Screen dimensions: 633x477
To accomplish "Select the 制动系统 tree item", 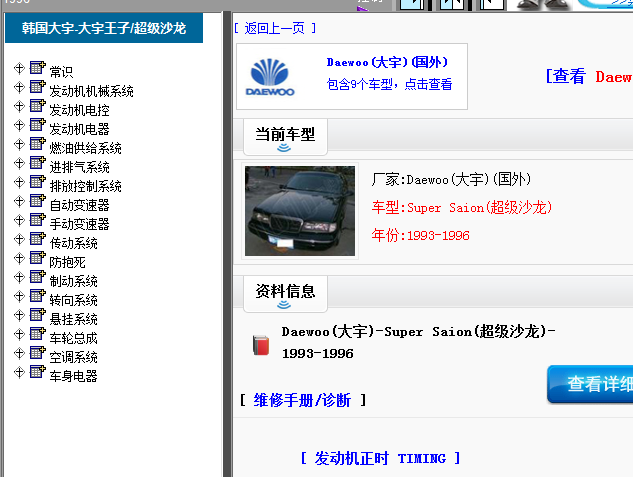I will click(73, 281).
